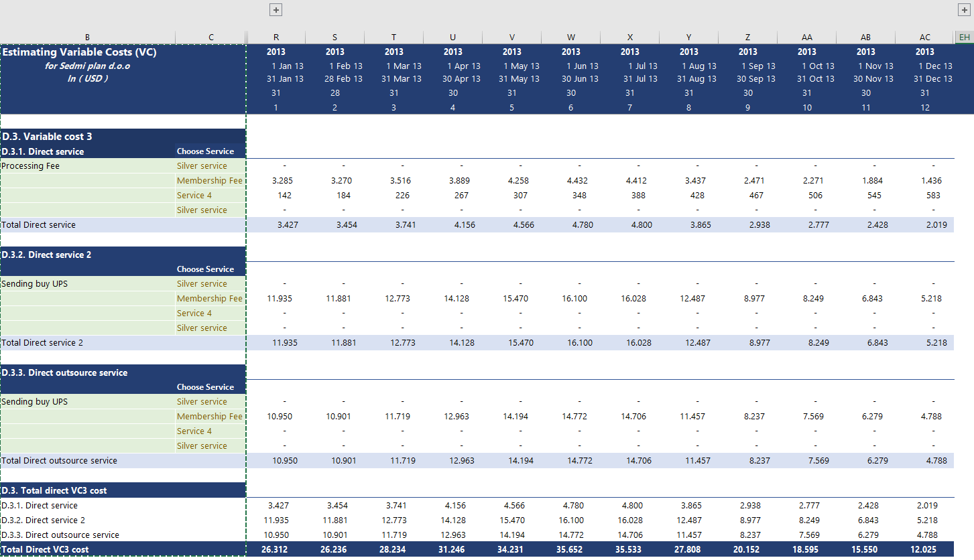Select column header R

[276, 38]
